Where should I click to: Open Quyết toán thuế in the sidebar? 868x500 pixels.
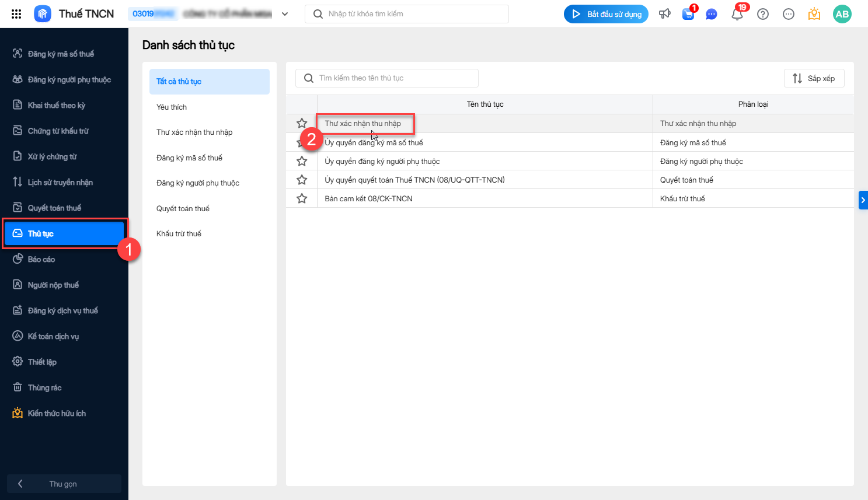point(54,208)
